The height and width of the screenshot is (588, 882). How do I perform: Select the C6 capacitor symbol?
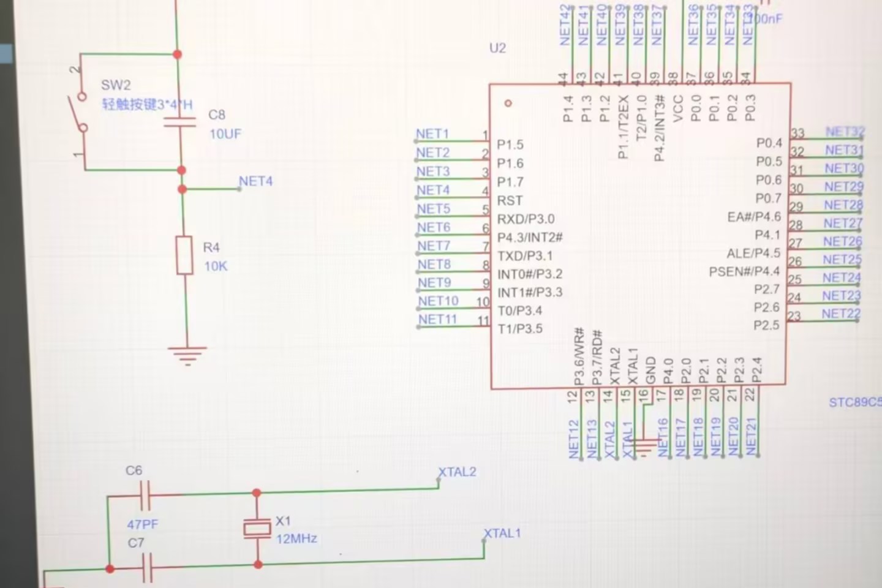click(x=145, y=496)
